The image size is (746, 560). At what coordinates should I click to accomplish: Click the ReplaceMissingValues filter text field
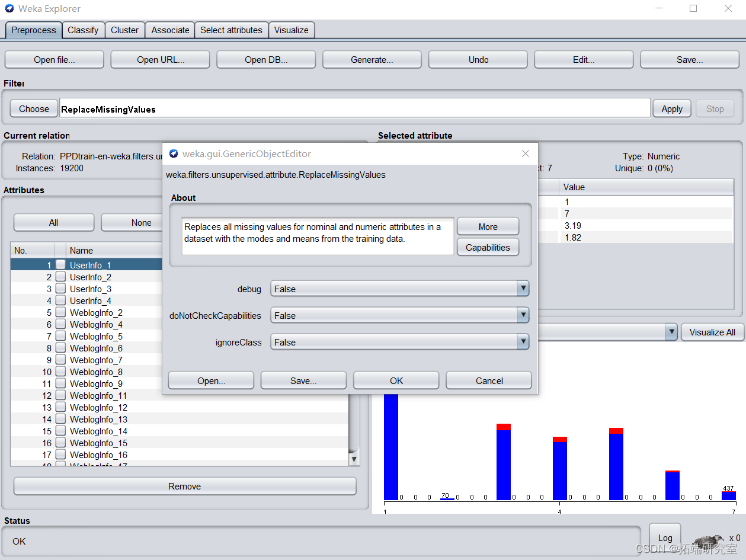coord(354,108)
